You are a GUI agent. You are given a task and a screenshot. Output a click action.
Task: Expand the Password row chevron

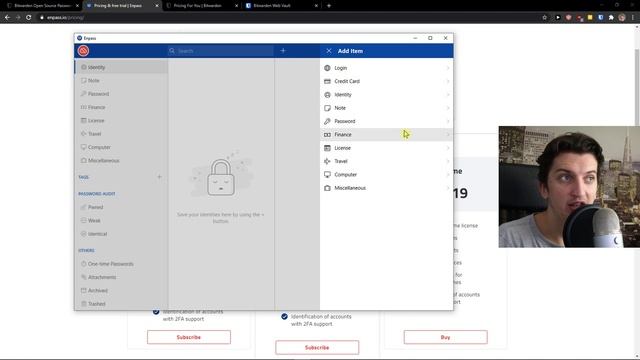tap(448, 121)
